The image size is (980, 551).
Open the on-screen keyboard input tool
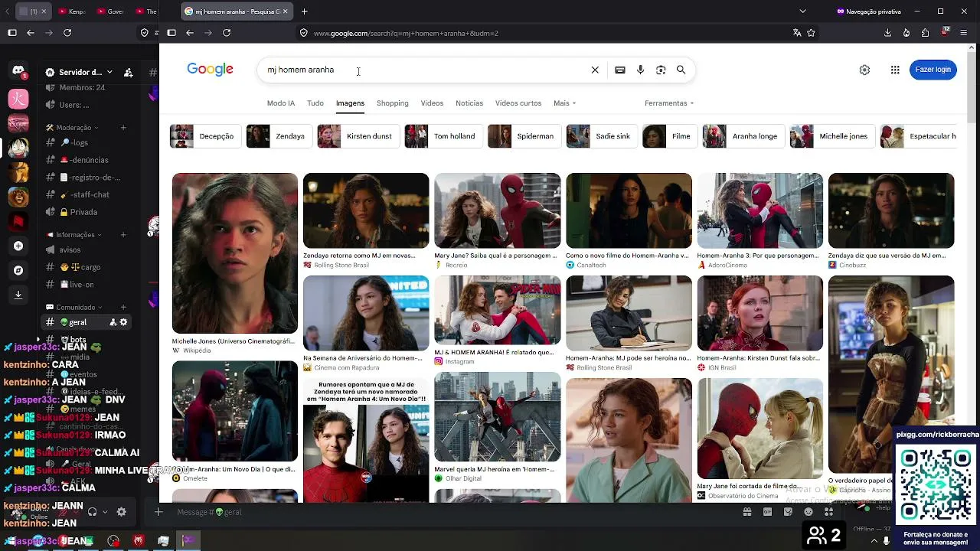pyautogui.click(x=620, y=70)
